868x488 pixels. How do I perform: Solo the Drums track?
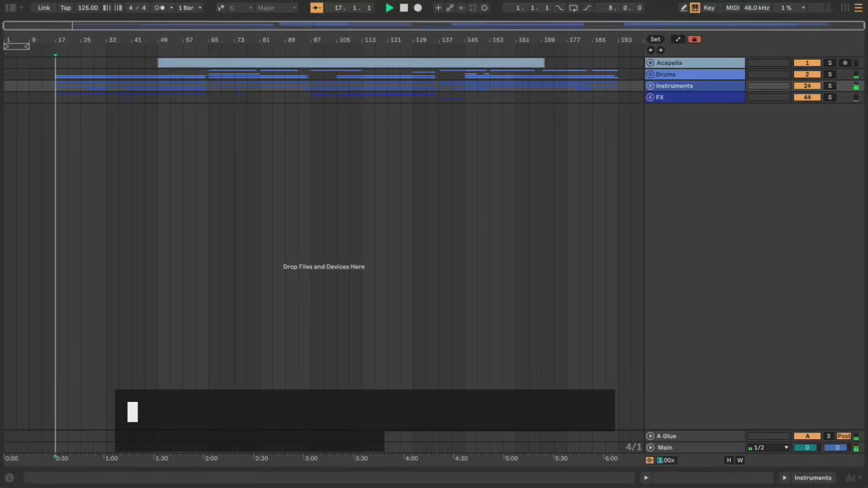point(829,75)
